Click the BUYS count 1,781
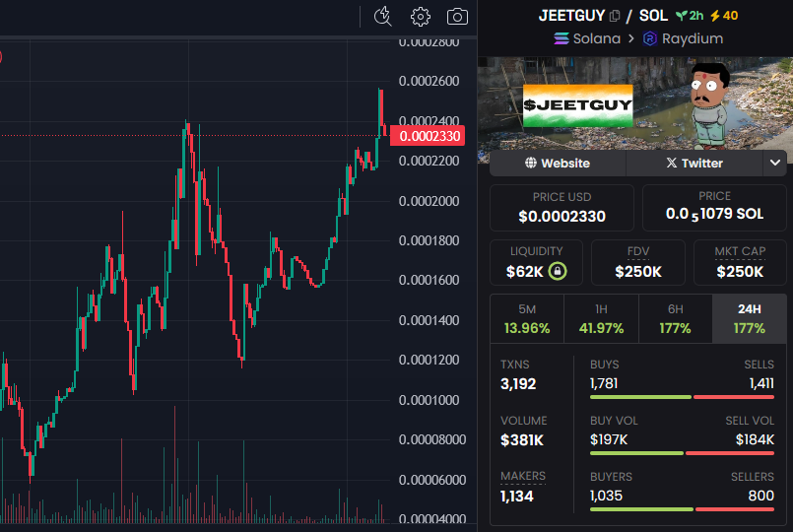 (604, 384)
